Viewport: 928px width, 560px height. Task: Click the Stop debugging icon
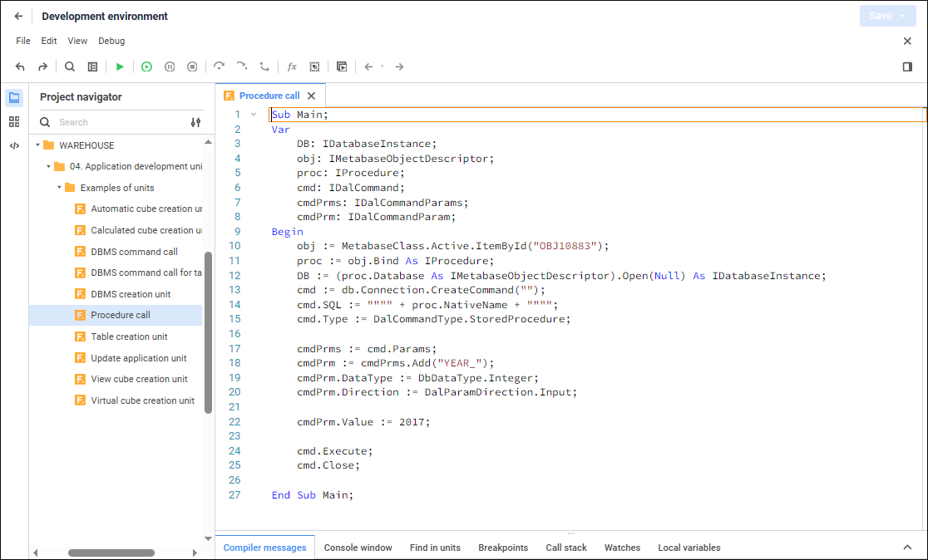[192, 66]
